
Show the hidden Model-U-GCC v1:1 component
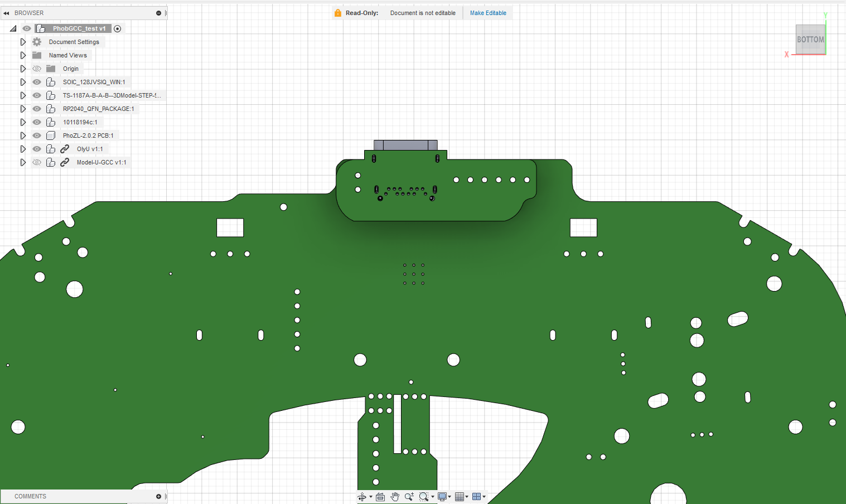[x=37, y=162]
